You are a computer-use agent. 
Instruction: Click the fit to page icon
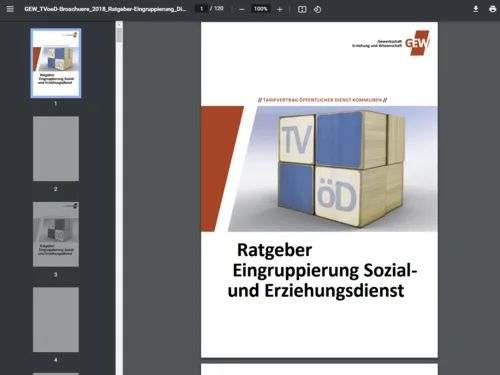point(302,9)
